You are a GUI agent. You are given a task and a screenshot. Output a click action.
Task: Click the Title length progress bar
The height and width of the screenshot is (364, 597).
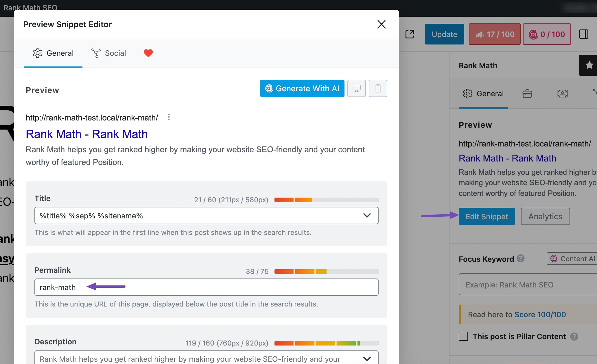(x=327, y=200)
